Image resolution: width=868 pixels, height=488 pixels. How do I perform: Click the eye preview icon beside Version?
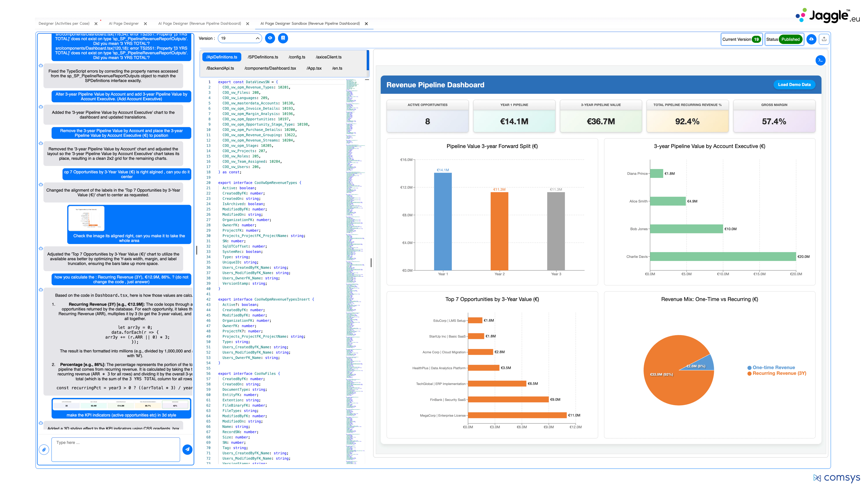click(270, 38)
